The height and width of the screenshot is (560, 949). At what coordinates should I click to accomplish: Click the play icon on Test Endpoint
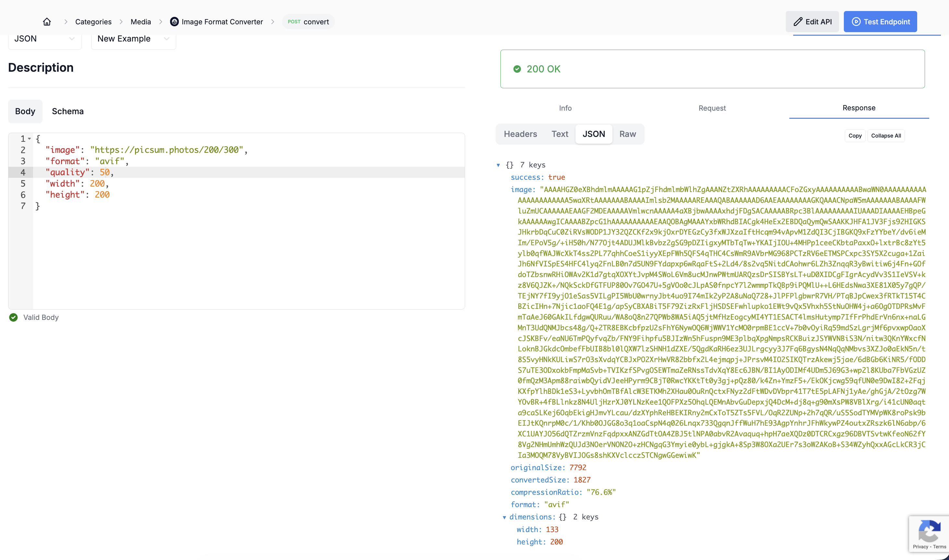tap(856, 22)
